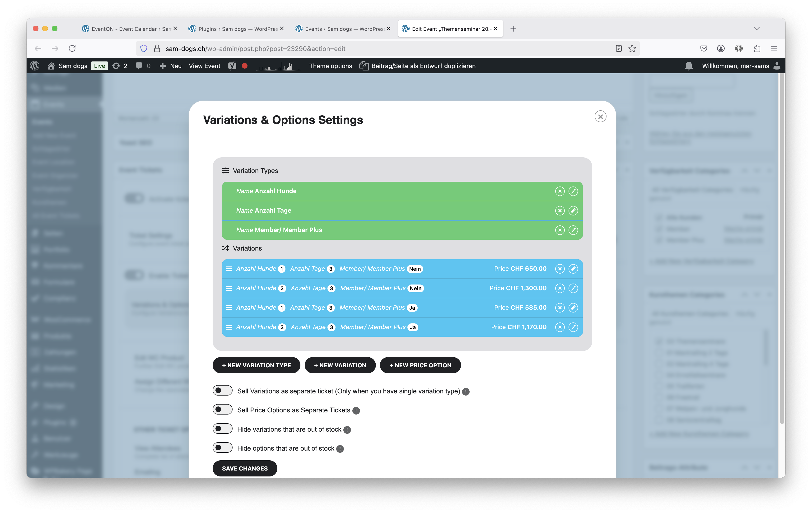This screenshot has width=812, height=513.
Task: Edit the Anzahl Hunde variation type
Action: (x=573, y=191)
